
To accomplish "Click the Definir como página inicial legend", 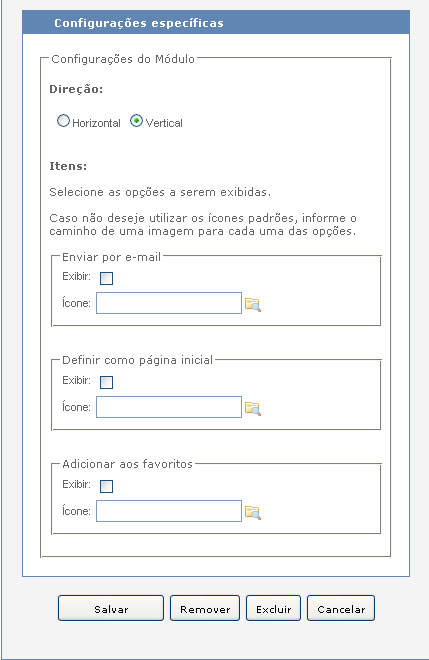I will 138,360.
